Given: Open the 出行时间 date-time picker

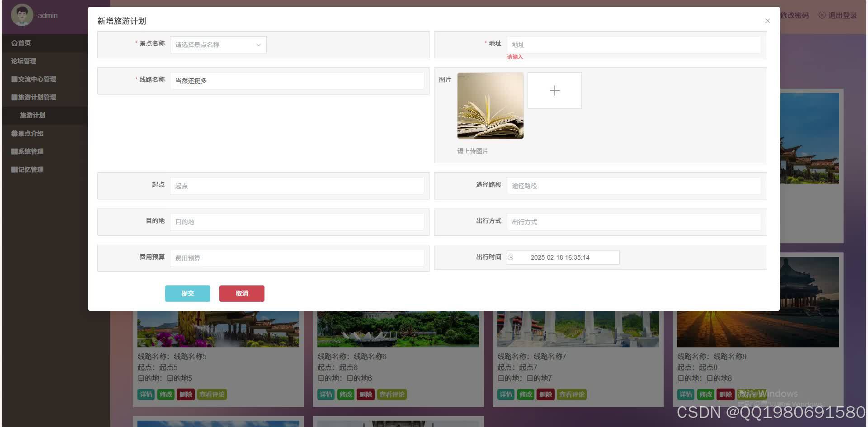Looking at the screenshot, I should pos(563,257).
